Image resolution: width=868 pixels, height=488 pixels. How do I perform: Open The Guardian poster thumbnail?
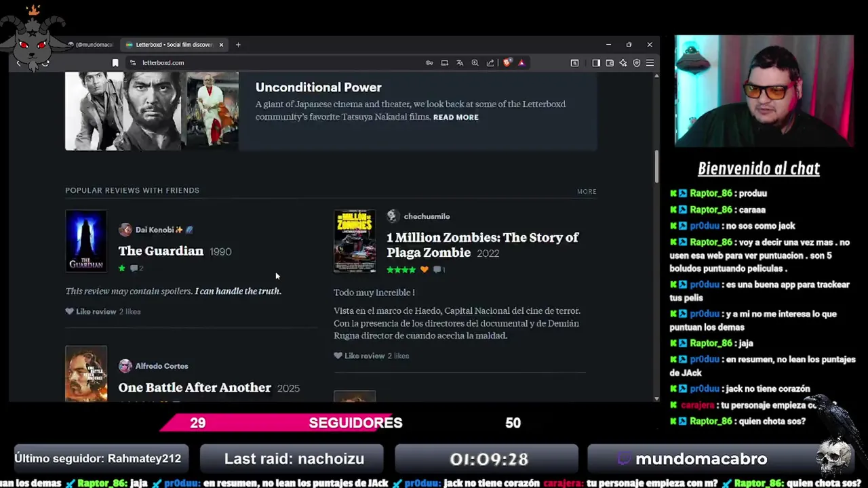click(86, 241)
